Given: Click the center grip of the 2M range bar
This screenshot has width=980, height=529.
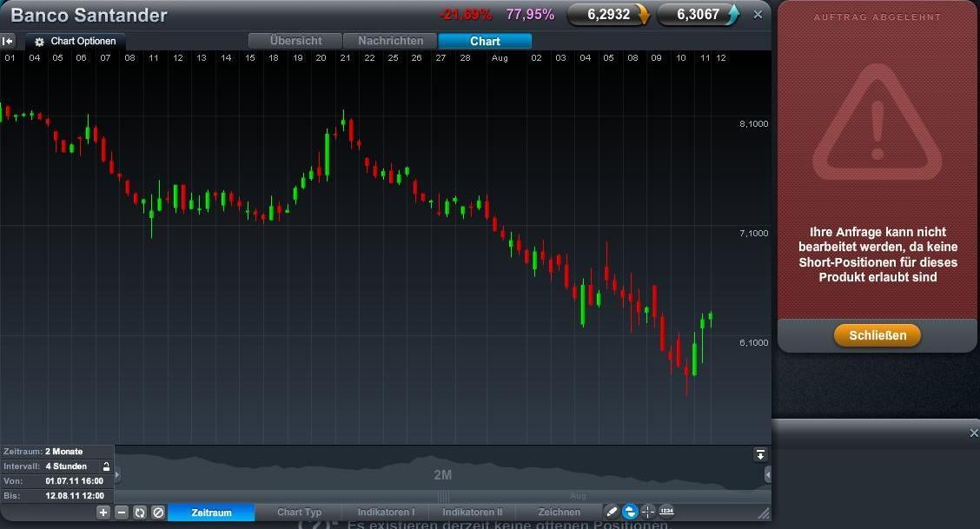Looking at the screenshot, I should coord(442,497).
